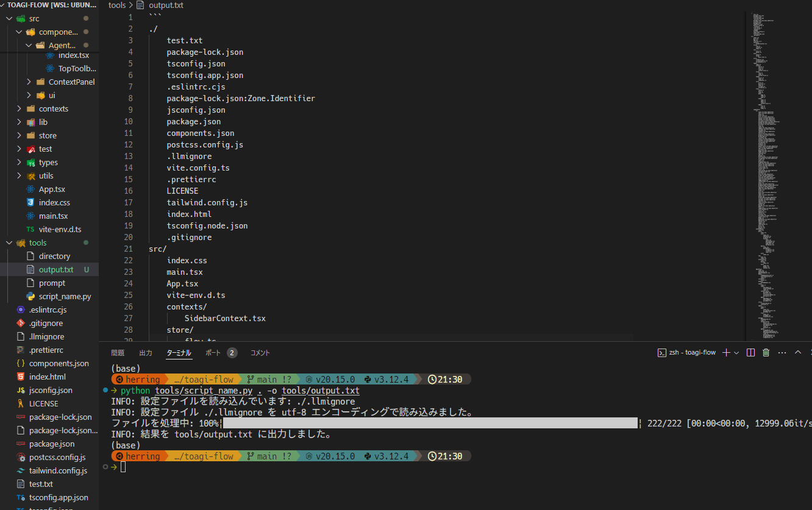The width and height of the screenshot is (812, 510).
Task: Click the new terminal plus icon
Action: [726, 353]
